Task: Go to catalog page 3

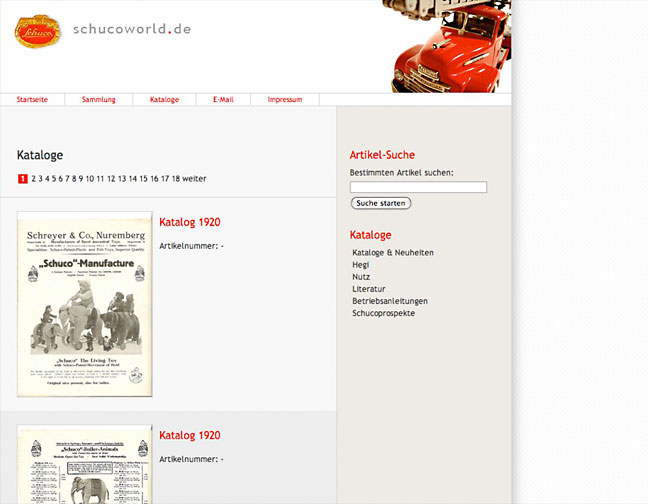Action: (40, 179)
